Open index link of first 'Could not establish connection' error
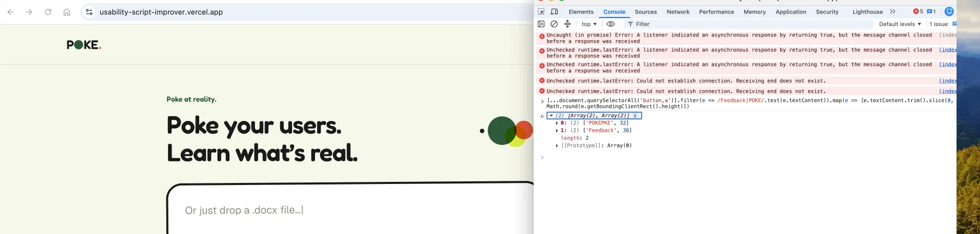Viewport: 980px width, 234px height. tap(948, 81)
